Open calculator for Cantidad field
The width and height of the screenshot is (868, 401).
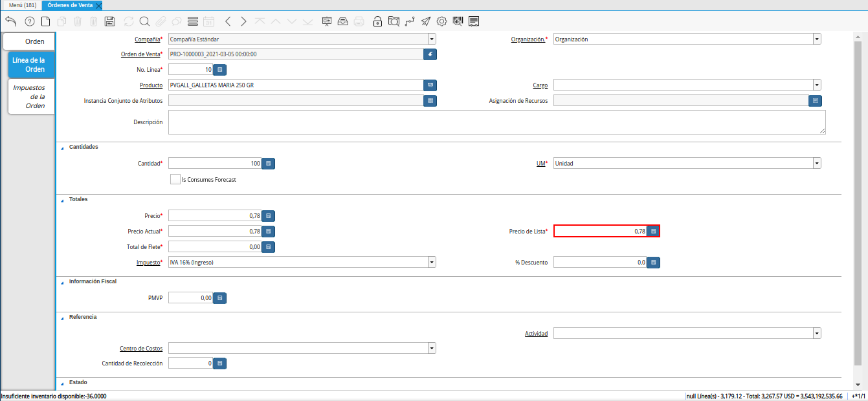click(269, 164)
